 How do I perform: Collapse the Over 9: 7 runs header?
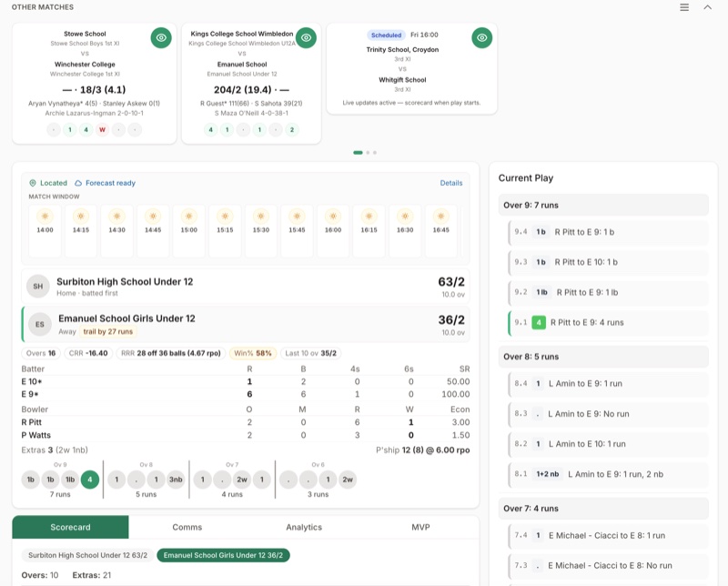[603, 206]
